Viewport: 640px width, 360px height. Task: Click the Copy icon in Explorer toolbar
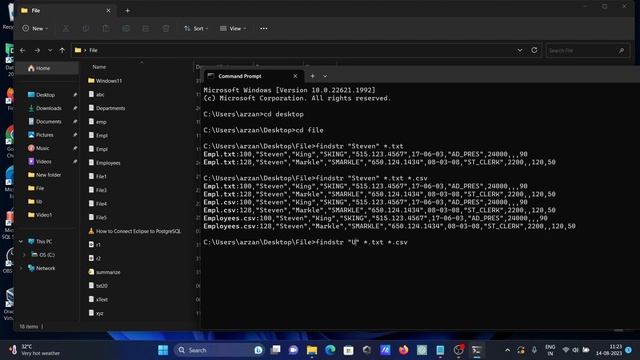pos(86,29)
